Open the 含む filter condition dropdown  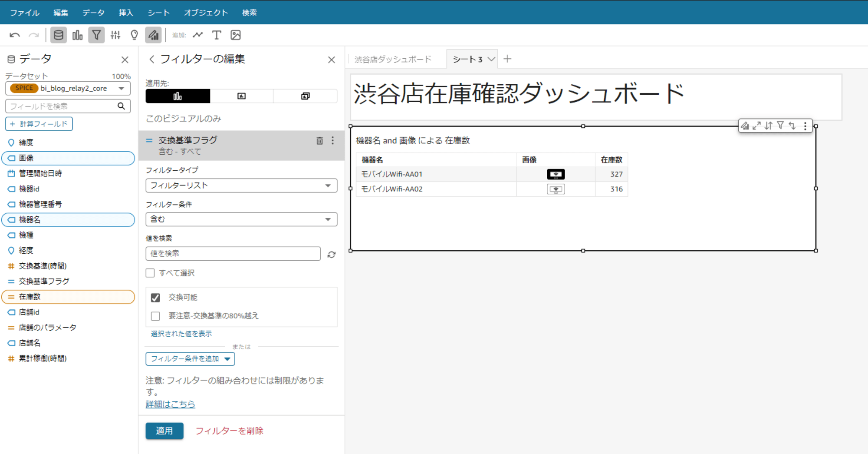tap(241, 219)
